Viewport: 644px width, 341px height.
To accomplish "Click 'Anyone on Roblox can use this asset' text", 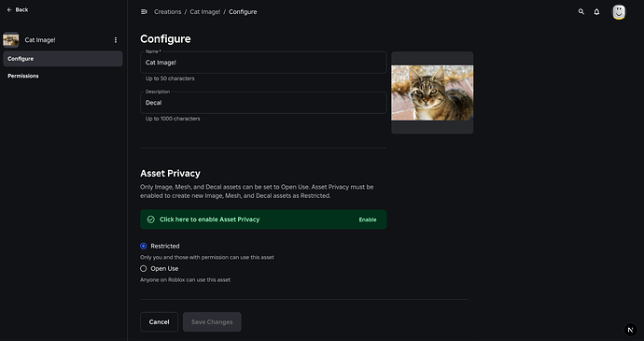I will (185, 280).
